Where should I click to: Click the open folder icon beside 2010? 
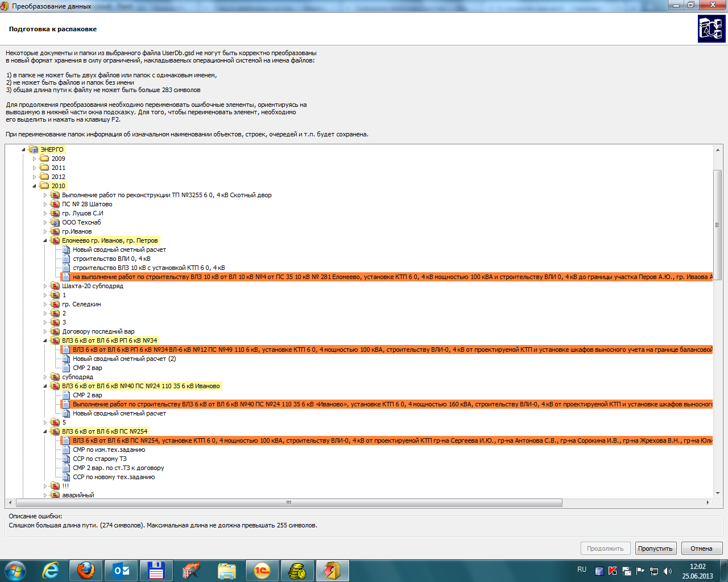[44, 186]
